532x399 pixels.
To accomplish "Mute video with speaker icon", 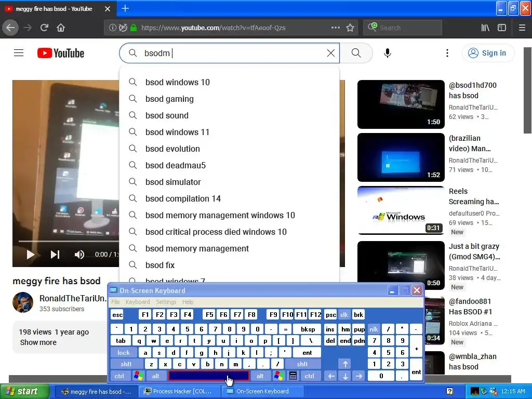I will point(79,255).
